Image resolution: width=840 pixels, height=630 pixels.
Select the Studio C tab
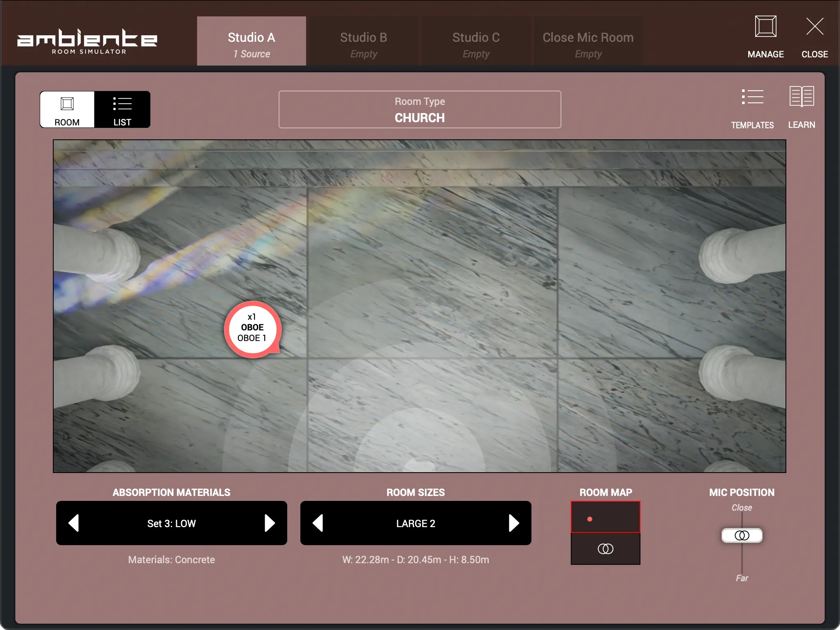coord(476,41)
